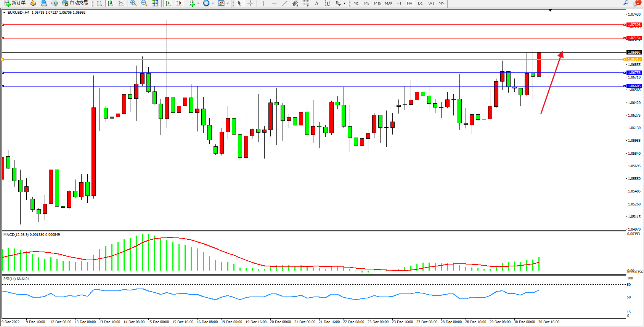Image resolution: width=644 pixels, height=327 pixels.
Task: Select the M15 timeframe
Action: click(x=377, y=3)
